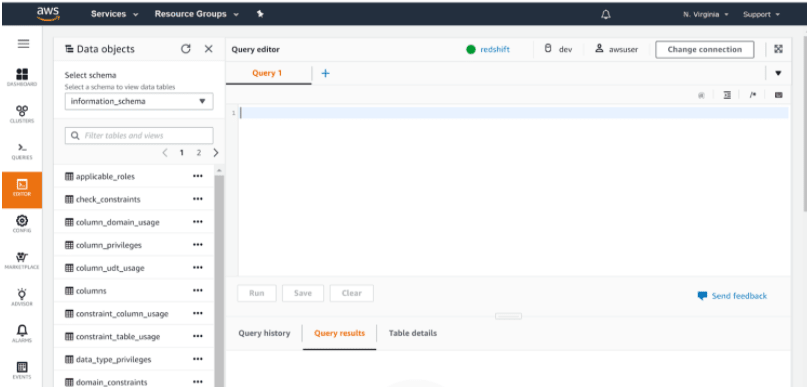Select the Editor sidebar item
Screen dimensions: 807x387
coord(22,189)
